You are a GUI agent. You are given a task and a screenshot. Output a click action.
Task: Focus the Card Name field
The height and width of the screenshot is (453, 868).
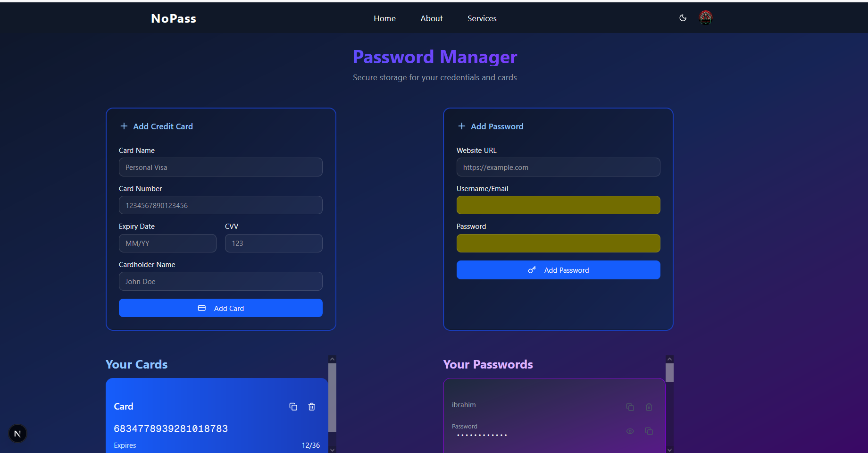[220, 167]
